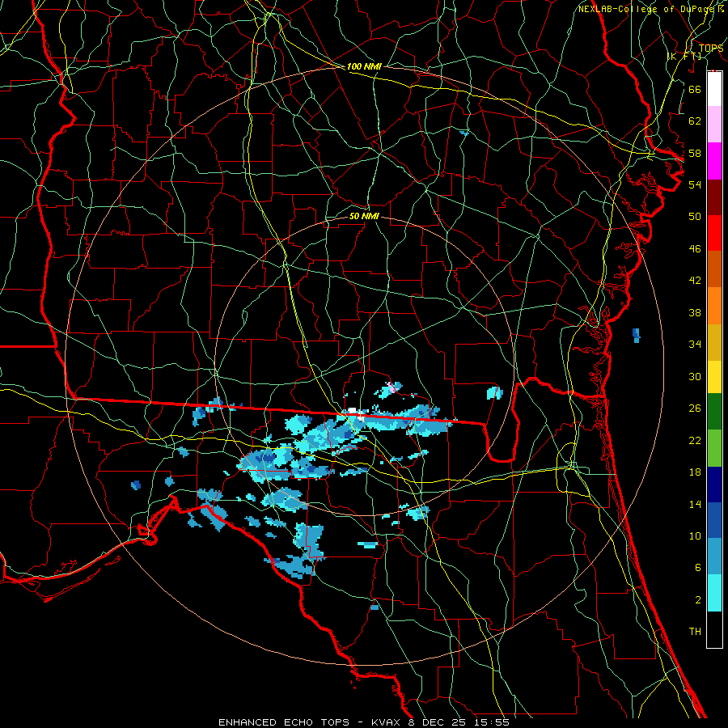
Task: Click the 100 NMI range ring label
Action: (x=364, y=66)
